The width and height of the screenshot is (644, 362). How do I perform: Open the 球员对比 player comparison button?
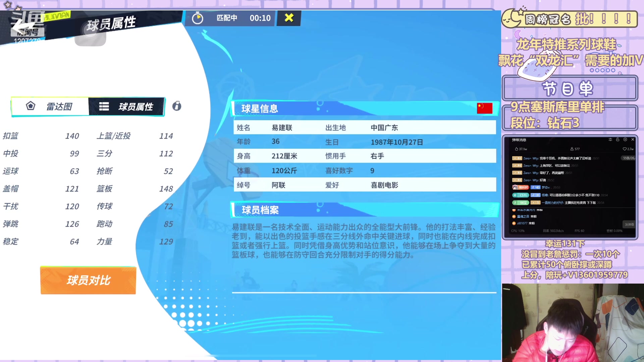click(88, 280)
